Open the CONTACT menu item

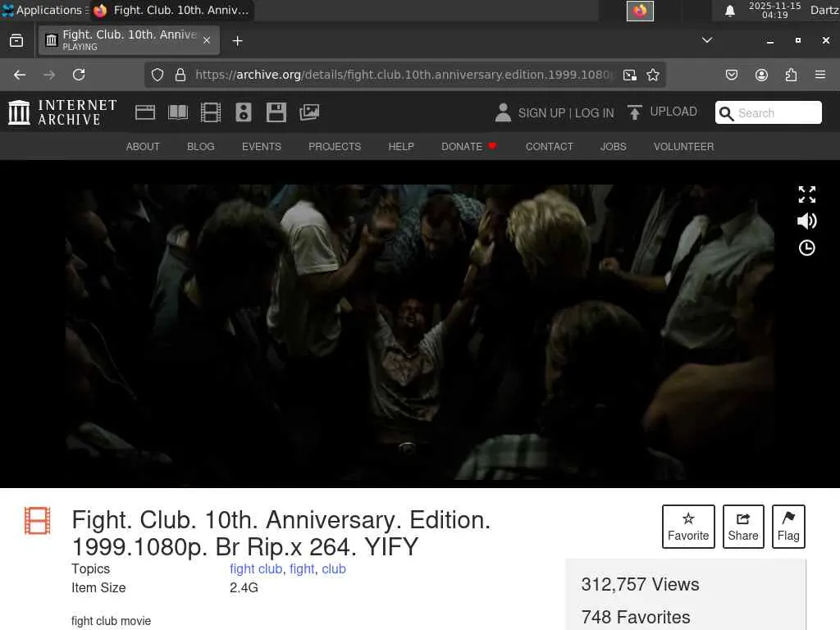(549, 147)
